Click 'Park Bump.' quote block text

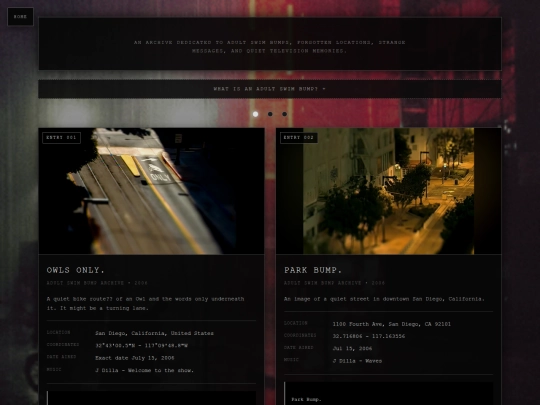pyautogui.click(x=307, y=399)
